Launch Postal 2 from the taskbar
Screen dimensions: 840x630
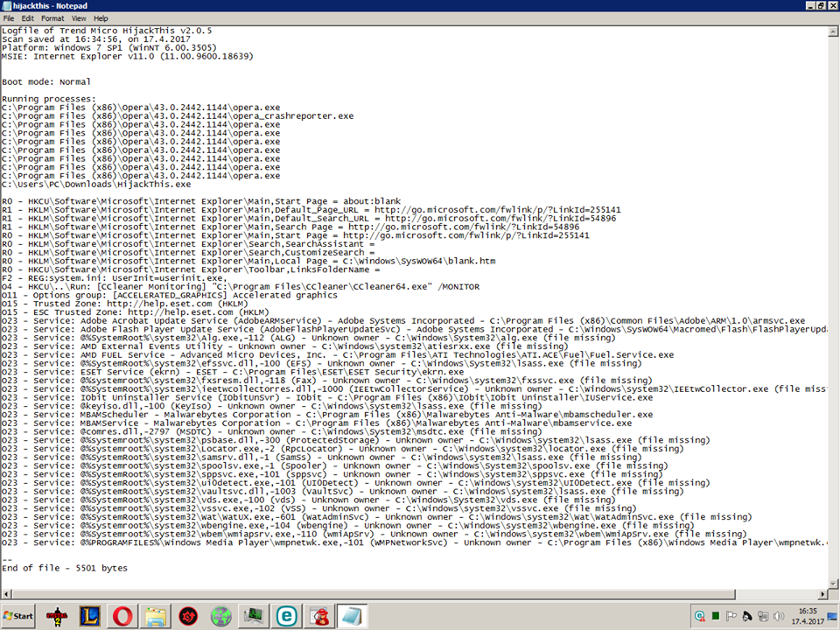[x=57, y=617]
